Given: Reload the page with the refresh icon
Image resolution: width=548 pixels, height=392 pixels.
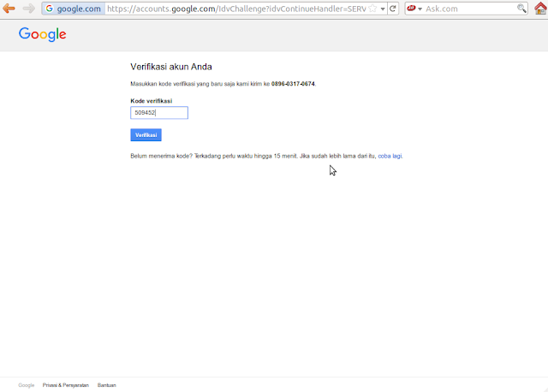Looking at the screenshot, I should point(393,9).
